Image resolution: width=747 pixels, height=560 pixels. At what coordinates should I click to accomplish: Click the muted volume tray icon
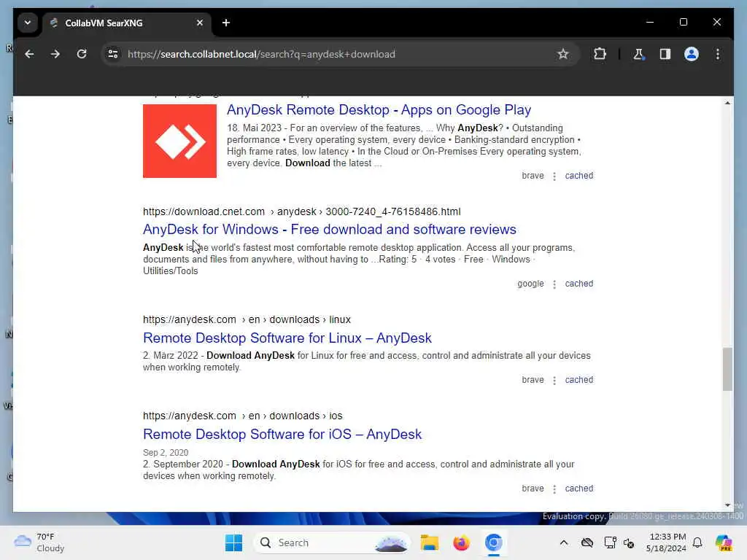(628, 542)
